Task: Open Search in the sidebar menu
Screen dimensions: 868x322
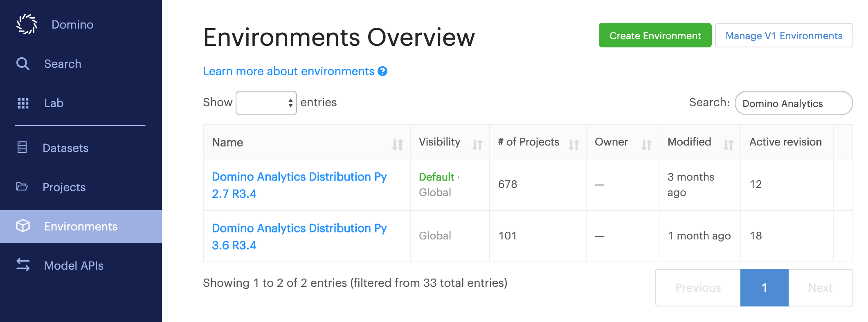Action: (63, 64)
